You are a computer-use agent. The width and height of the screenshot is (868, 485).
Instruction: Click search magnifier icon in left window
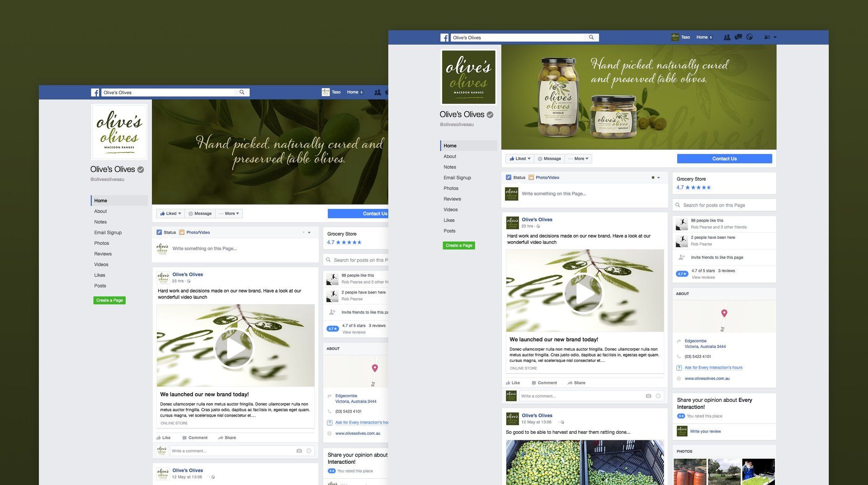pyautogui.click(x=242, y=92)
